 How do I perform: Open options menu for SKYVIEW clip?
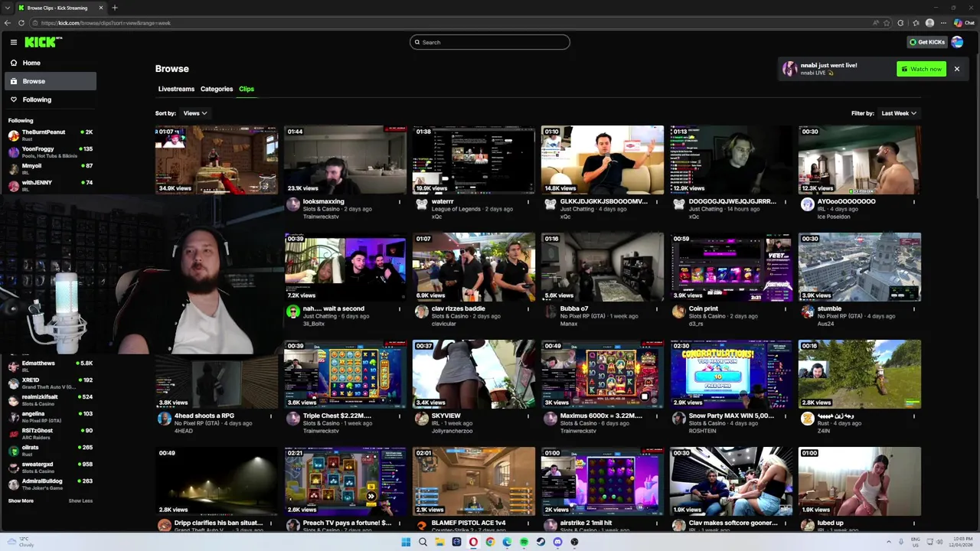click(528, 416)
